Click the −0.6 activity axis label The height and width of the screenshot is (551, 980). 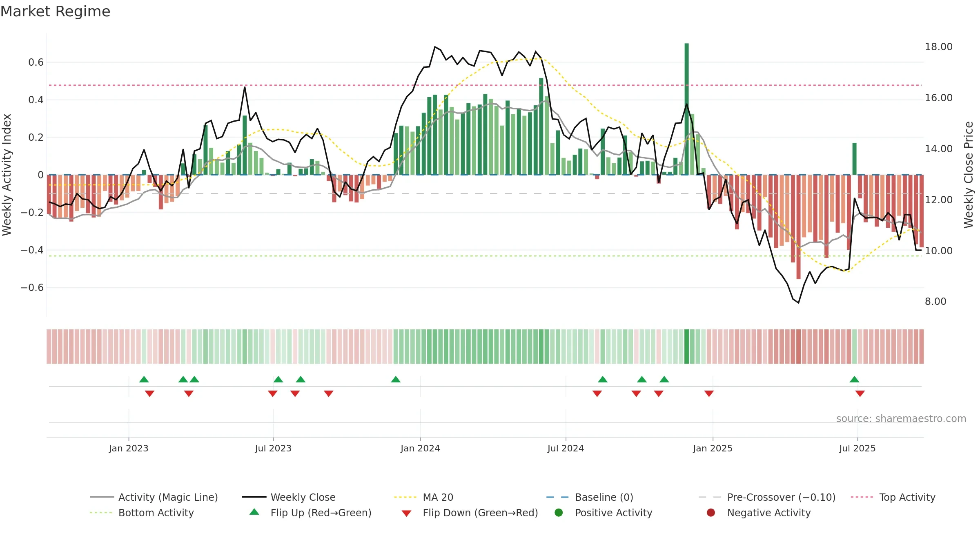pos(32,288)
